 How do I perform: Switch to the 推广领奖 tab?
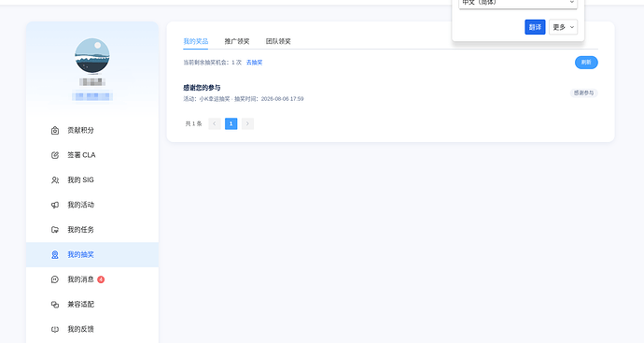point(237,41)
